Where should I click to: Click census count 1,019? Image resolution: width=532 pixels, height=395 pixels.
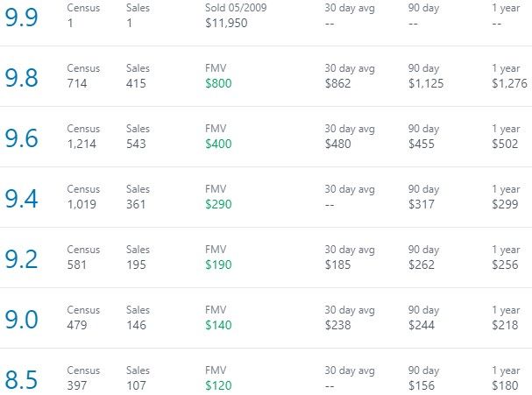82,204
